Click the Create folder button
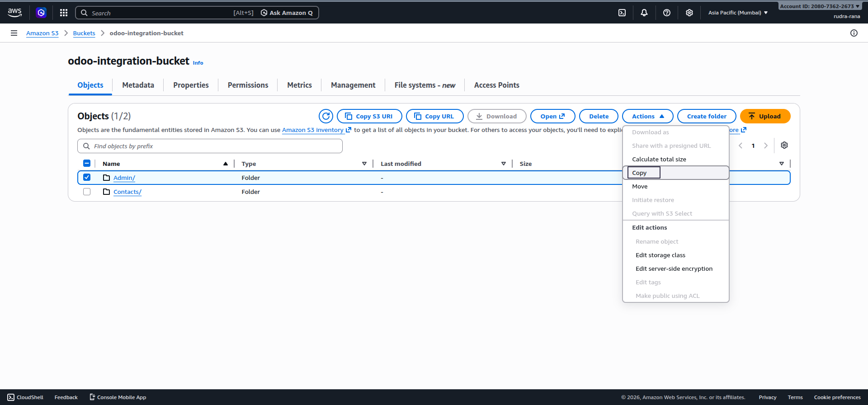The image size is (868, 405). [707, 116]
